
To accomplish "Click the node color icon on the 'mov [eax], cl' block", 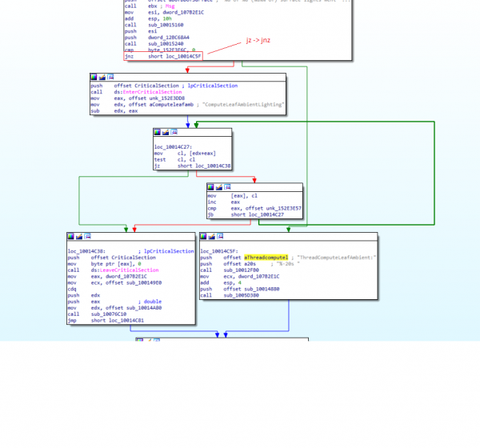I will tap(211, 188).
